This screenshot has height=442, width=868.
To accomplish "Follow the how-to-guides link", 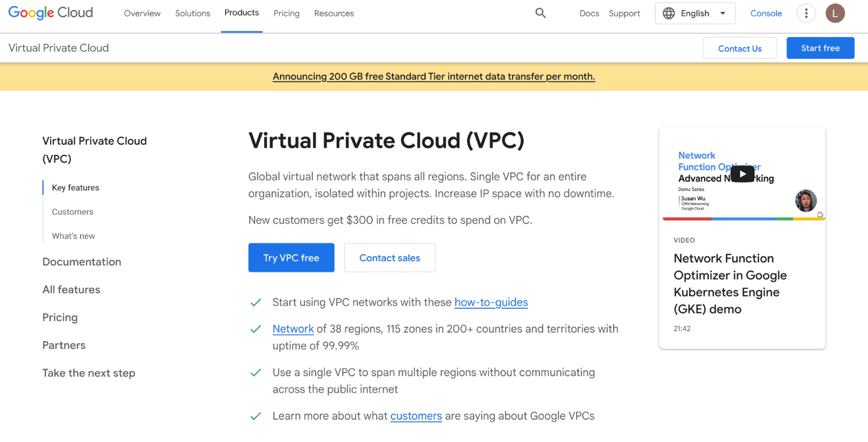I will (x=491, y=302).
